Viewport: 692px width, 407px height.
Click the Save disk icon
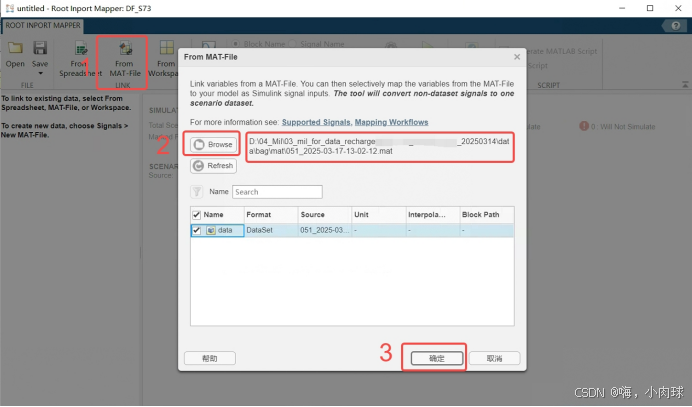40,48
